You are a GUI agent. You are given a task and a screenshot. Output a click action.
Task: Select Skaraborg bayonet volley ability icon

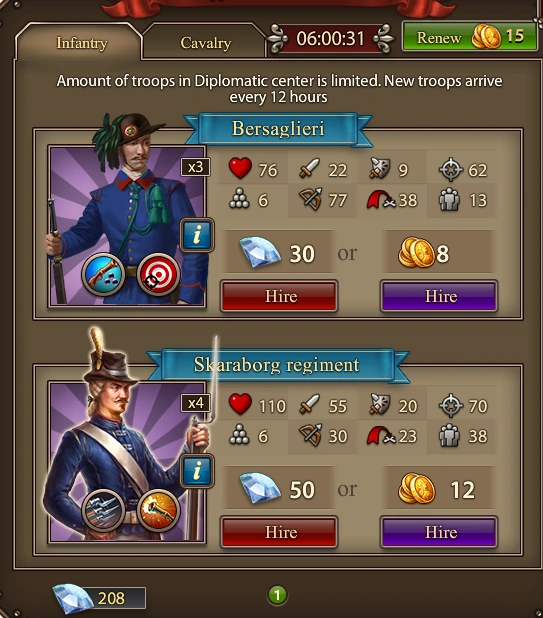coord(103,510)
